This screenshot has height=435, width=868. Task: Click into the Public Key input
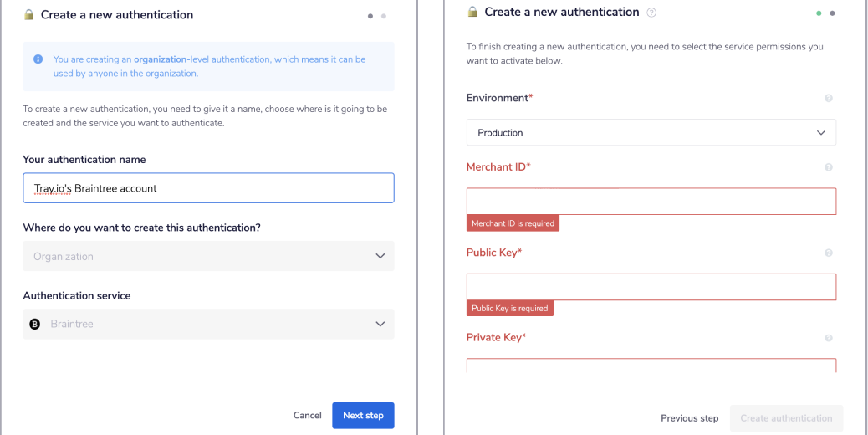click(x=651, y=286)
